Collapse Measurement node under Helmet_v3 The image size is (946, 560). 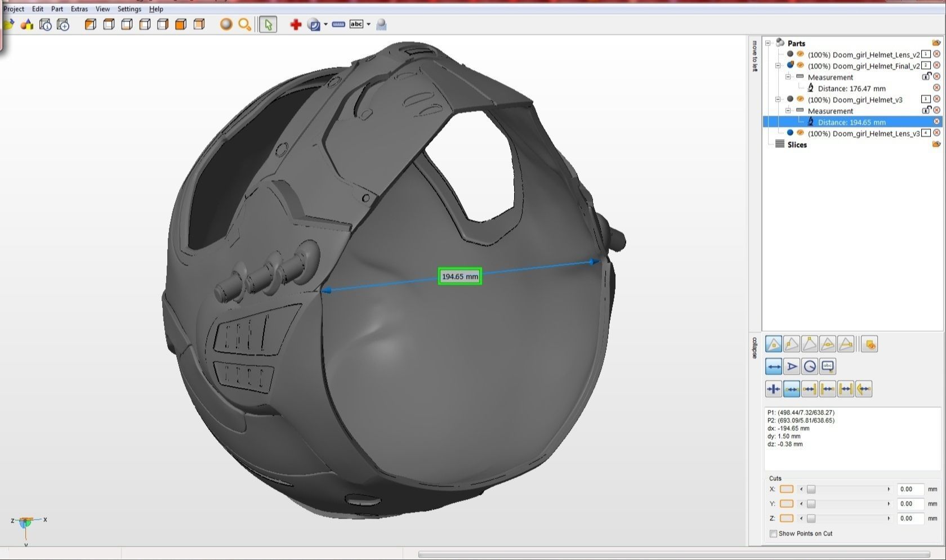[788, 111]
